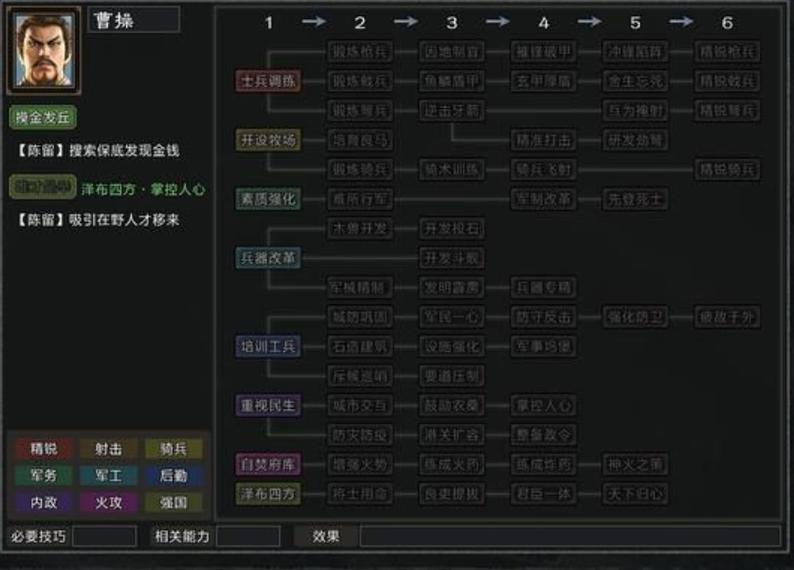Choose the 御敌于外 policy node
794x570 pixels.
click(x=727, y=317)
